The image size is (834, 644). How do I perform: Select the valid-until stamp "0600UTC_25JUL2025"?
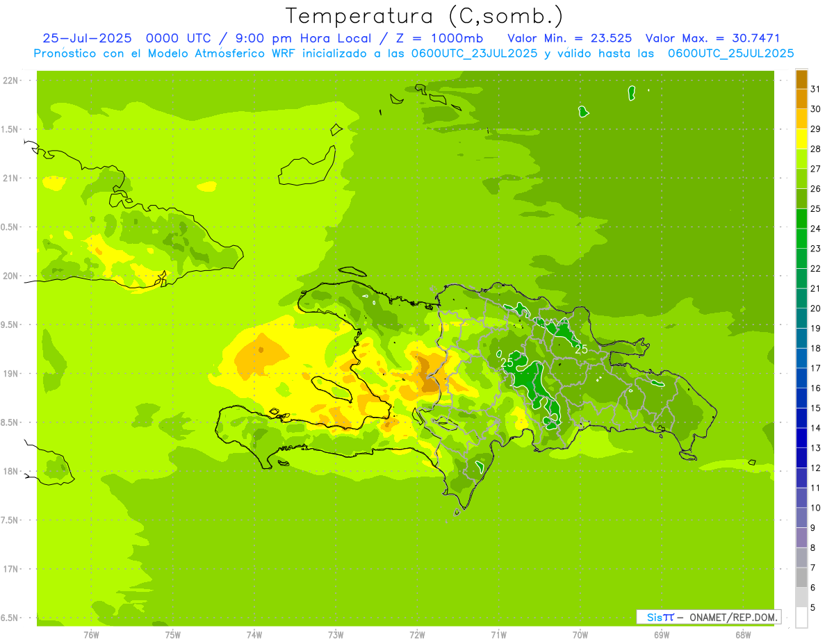click(x=730, y=53)
